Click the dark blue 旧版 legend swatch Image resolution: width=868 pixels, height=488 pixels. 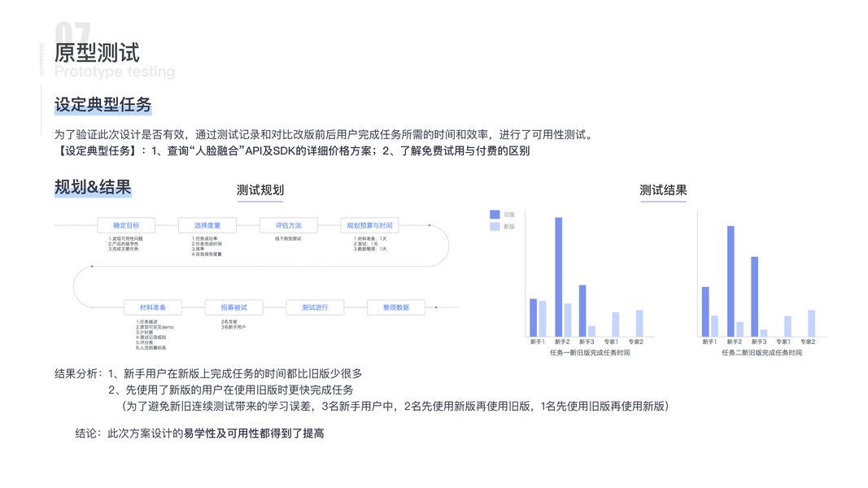[495, 214]
